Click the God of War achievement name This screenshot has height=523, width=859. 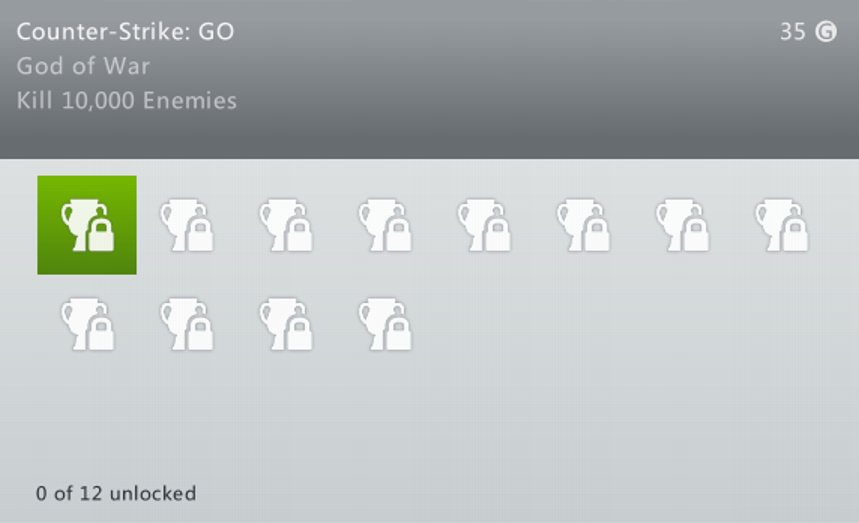(83, 66)
